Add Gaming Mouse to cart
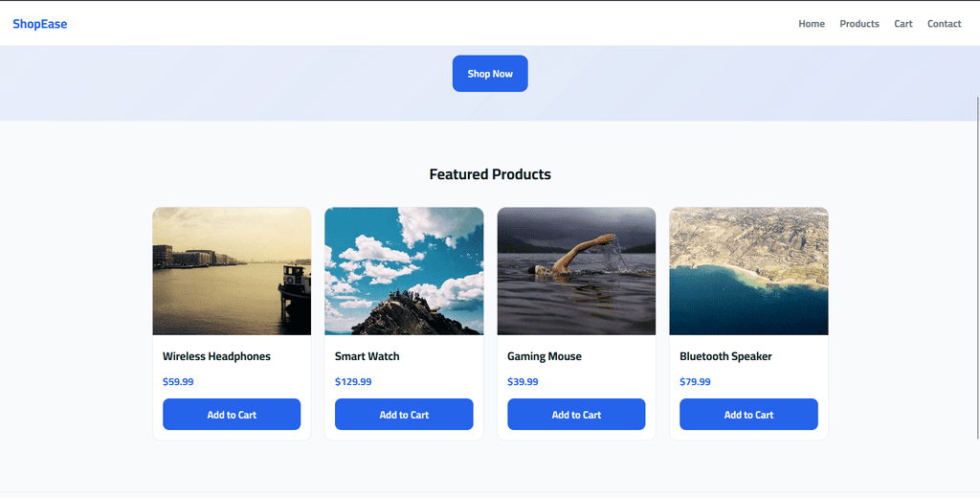Image resolution: width=980 pixels, height=498 pixels. (x=576, y=414)
